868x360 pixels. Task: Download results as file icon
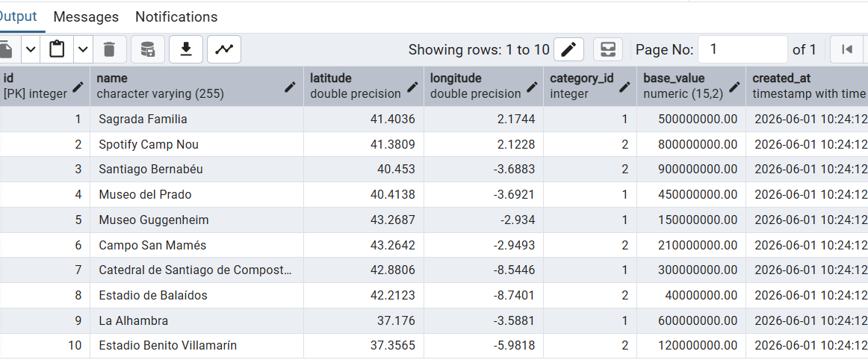point(186,49)
